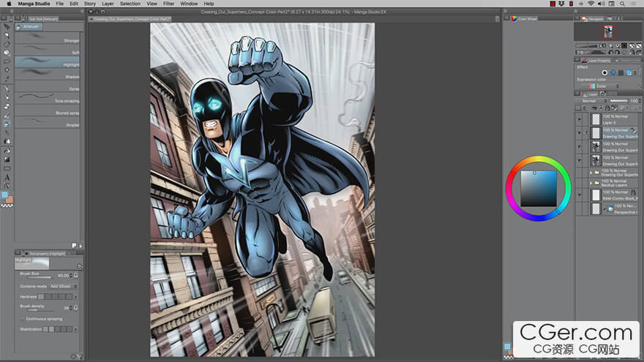The height and width of the screenshot is (362, 644).
Task: Click the flip horizontal icon in Navigator
Action: pos(632,52)
